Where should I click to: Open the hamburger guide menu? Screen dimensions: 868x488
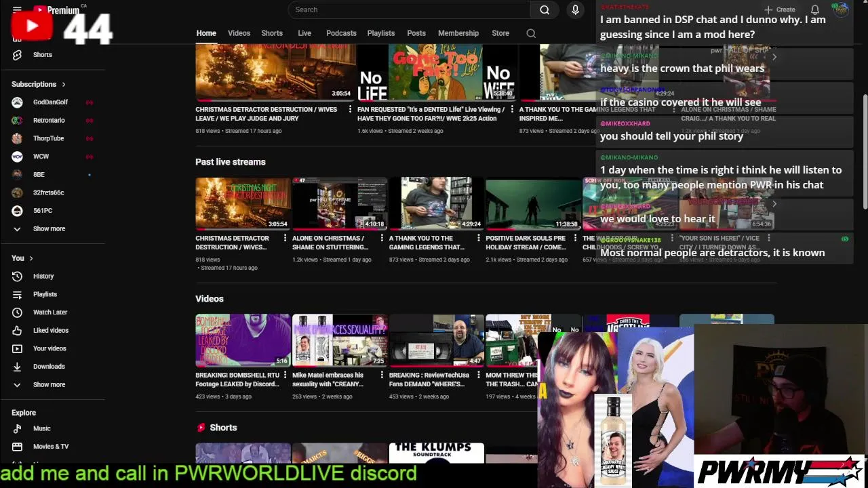[x=17, y=9]
